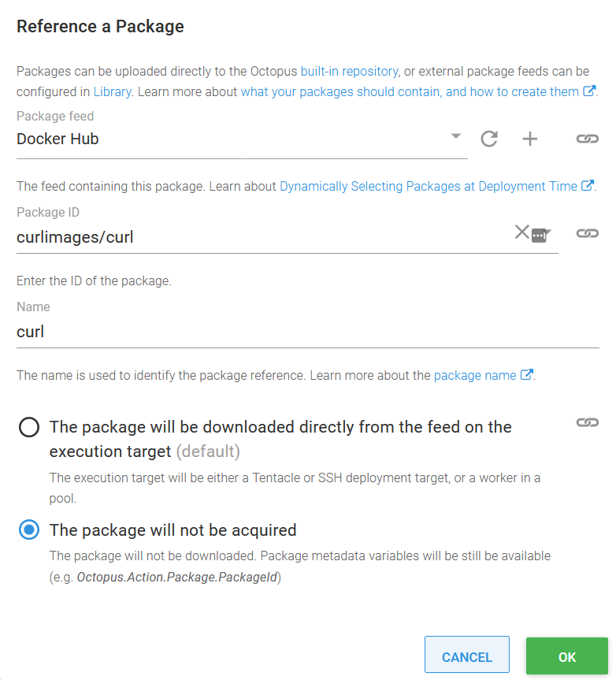Select 'The package will not be acquired'

coord(29,530)
